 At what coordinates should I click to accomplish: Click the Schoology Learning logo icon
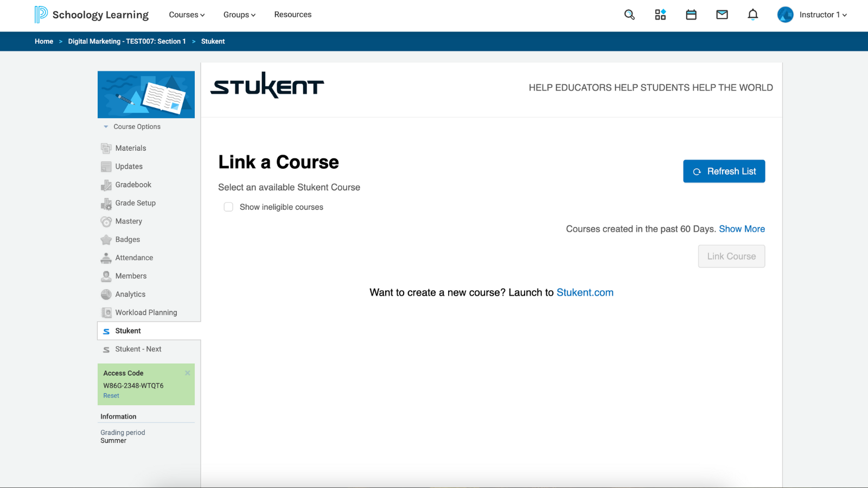(41, 15)
